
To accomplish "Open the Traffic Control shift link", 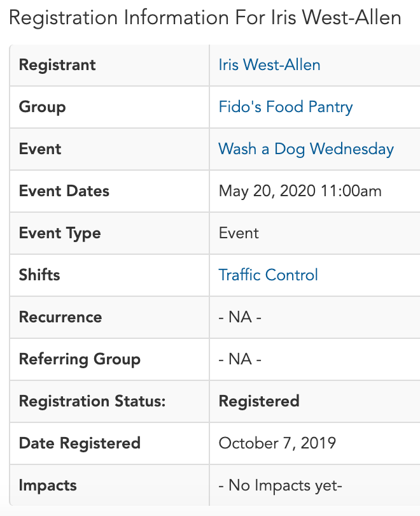I will point(268,275).
